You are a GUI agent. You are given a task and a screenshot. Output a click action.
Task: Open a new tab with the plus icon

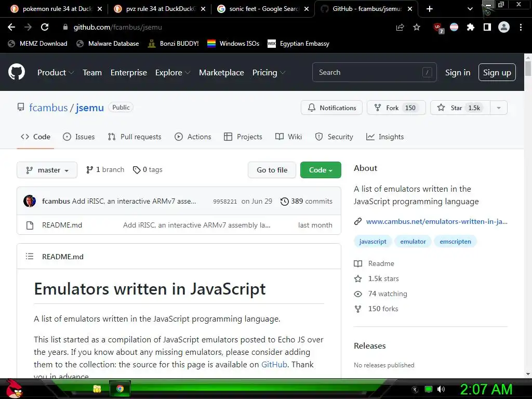pos(430,9)
